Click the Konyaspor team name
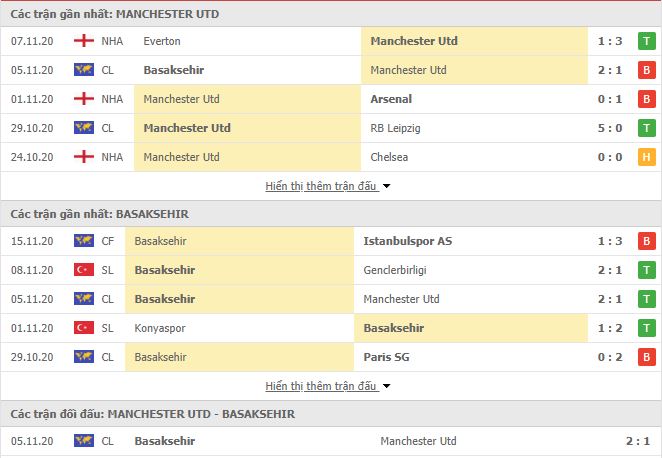 (x=160, y=328)
